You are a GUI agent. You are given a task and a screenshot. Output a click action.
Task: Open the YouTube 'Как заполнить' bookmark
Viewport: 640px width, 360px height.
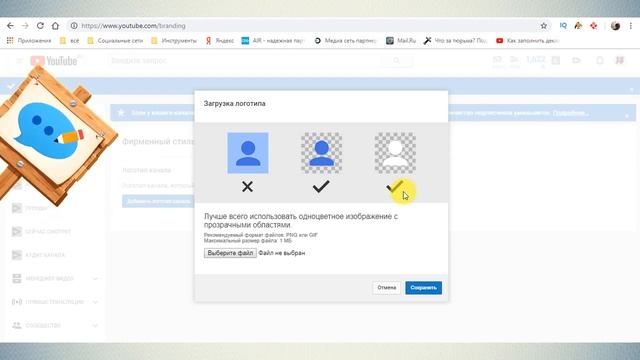click(528, 40)
